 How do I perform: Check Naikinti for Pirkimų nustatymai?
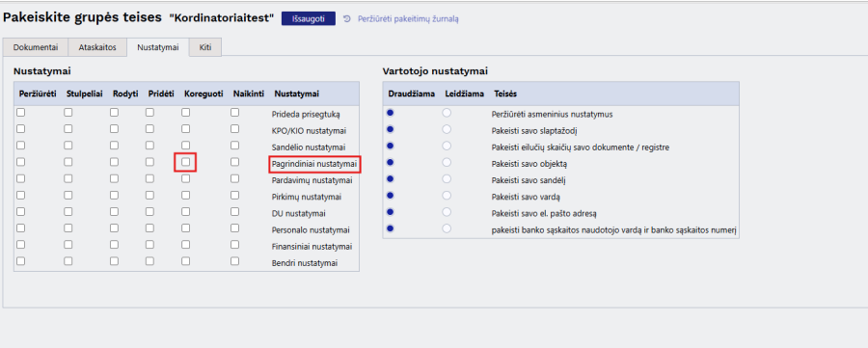pos(234,196)
